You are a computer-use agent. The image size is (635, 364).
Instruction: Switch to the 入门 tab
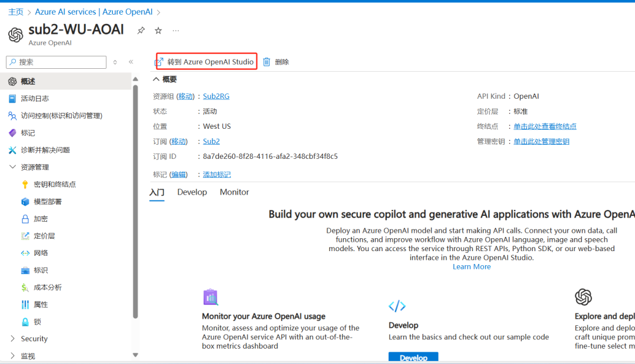point(157,192)
